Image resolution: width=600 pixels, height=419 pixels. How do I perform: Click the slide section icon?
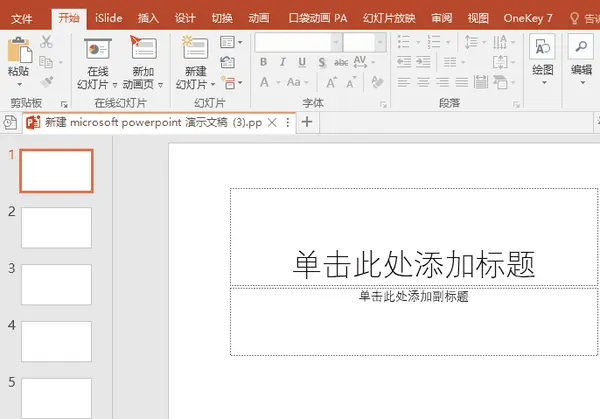pyautogui.click(x=228, y=82)
